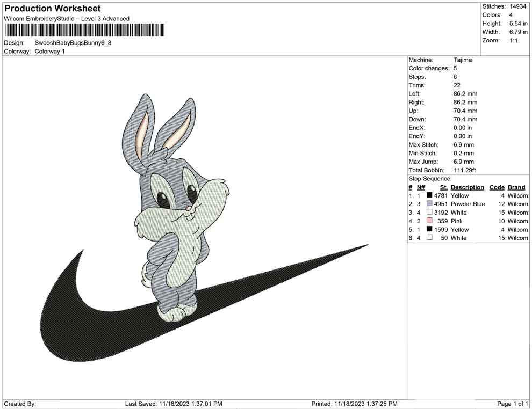The width and height of the screenshot is (532, 409).
Task: Click the Pink thread swatch numbered 359
Action: coord(429,221)
